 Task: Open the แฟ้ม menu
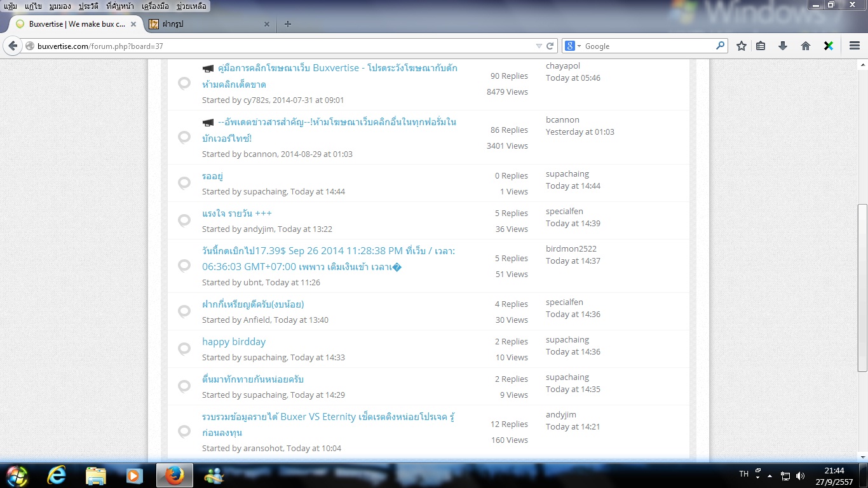tap(10, 6)
